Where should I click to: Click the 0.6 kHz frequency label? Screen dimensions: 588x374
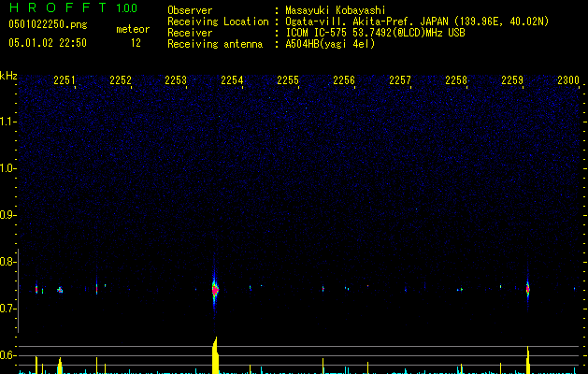[x=7, y=355]
